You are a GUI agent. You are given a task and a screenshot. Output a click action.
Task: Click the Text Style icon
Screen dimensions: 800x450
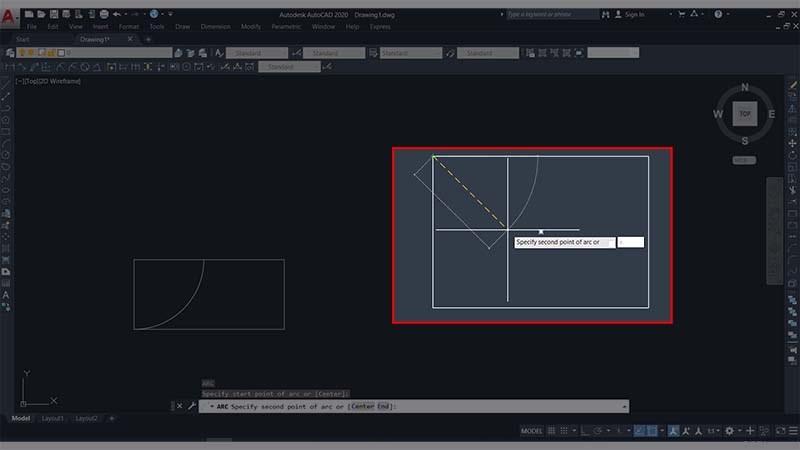click(x=219, y=53)
